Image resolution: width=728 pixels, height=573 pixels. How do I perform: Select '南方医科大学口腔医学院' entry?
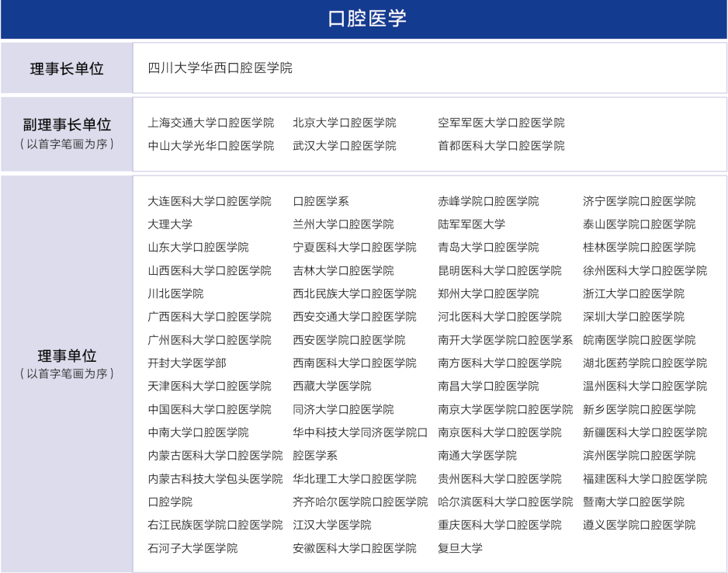(x=500, y=363)
